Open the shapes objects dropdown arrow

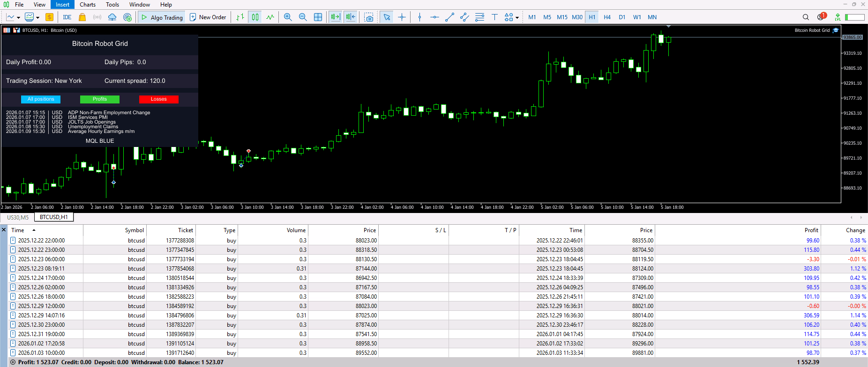pyautogui.click(x=517, y=18)
